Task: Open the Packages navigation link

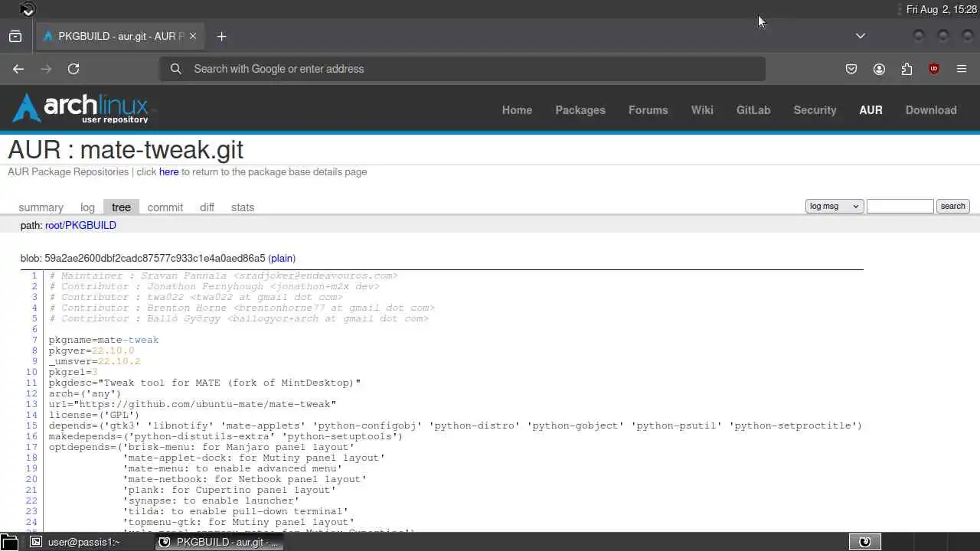Action: point(580,110)
